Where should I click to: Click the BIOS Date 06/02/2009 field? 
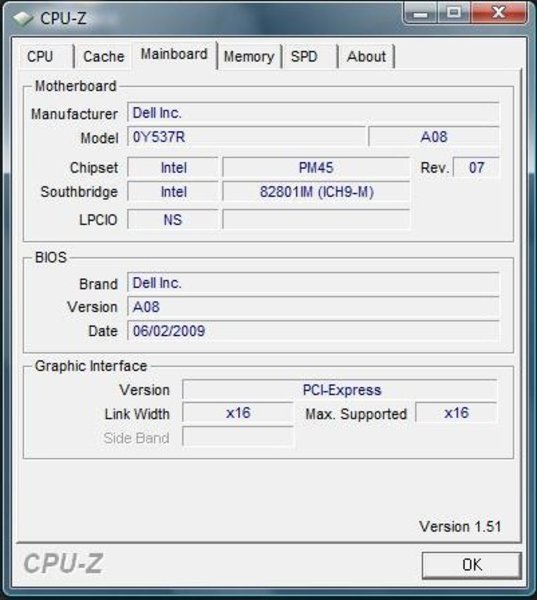point(313,331)
